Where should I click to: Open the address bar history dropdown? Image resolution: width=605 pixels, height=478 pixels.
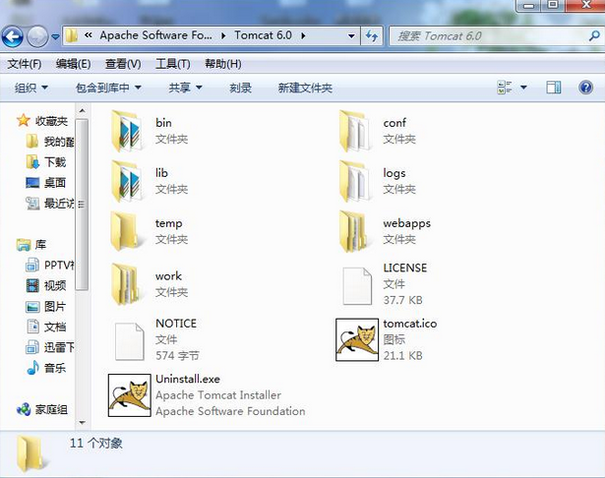[x=351, y=36]
